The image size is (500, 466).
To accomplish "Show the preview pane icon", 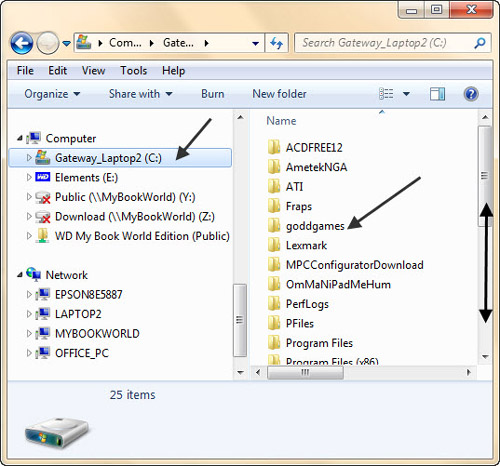I will coord(437,94).
